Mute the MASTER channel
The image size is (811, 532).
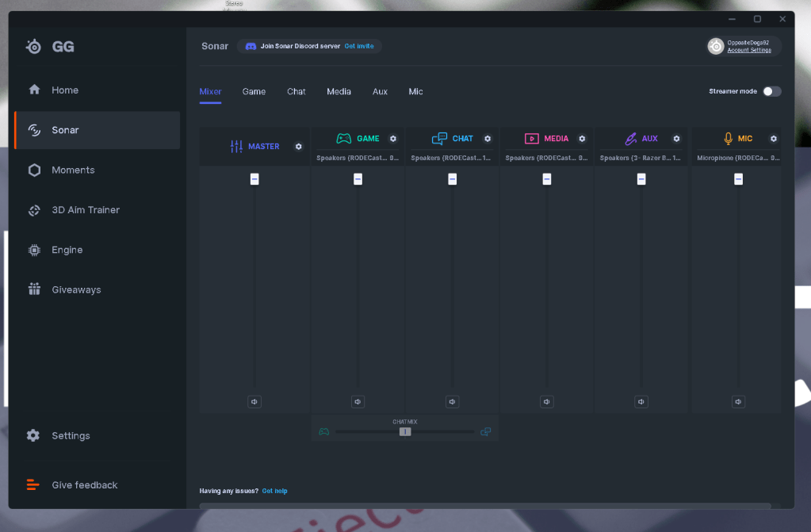click(254, 402)
